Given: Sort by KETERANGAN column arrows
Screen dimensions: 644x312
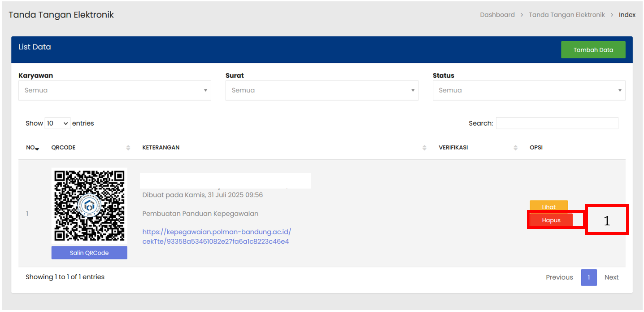Looking at the screenshot, I should click(424, 148).
